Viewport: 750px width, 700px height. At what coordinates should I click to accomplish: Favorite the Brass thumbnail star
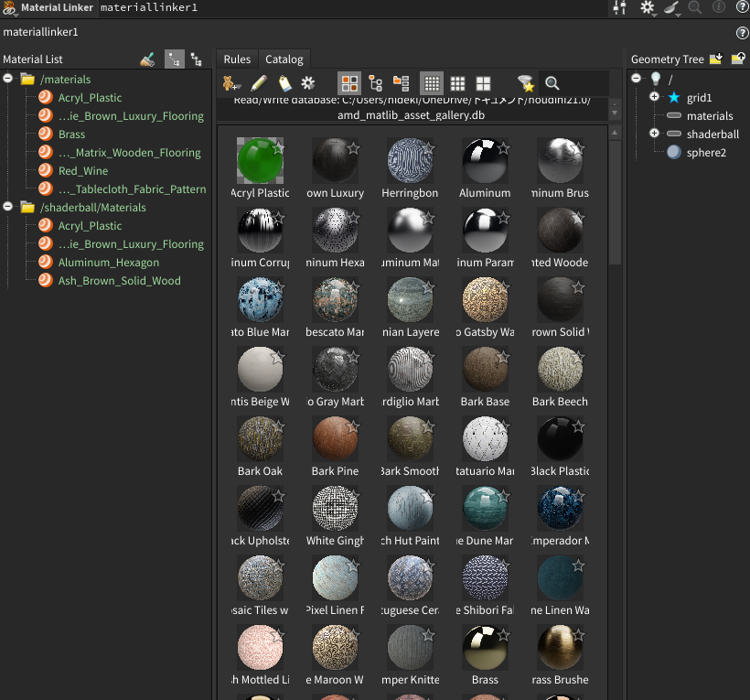click(x=503, y=635)
